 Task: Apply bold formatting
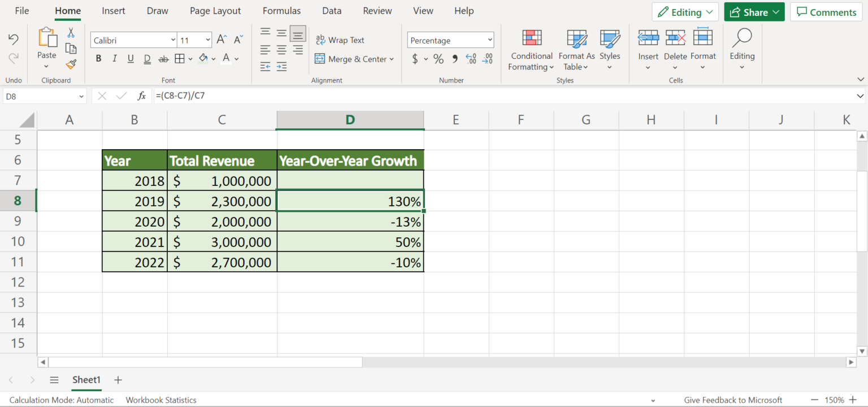pyautogui.click(x=98, y=58)
